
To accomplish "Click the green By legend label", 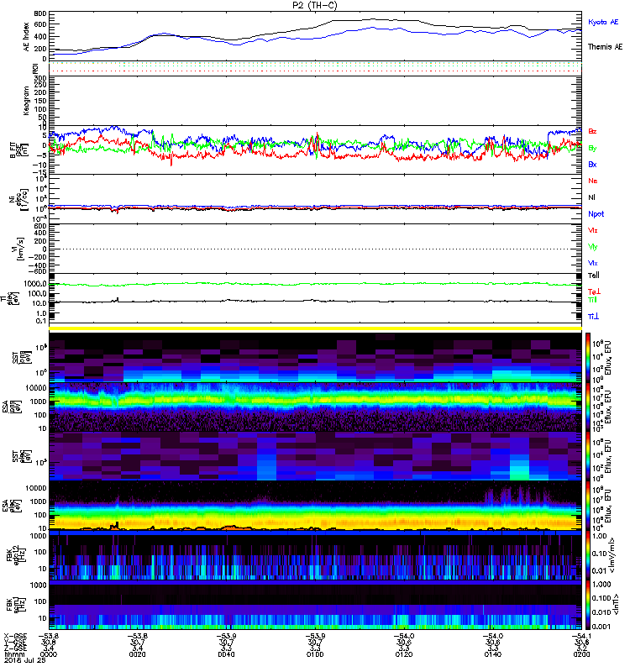I will tap(592, 149).
